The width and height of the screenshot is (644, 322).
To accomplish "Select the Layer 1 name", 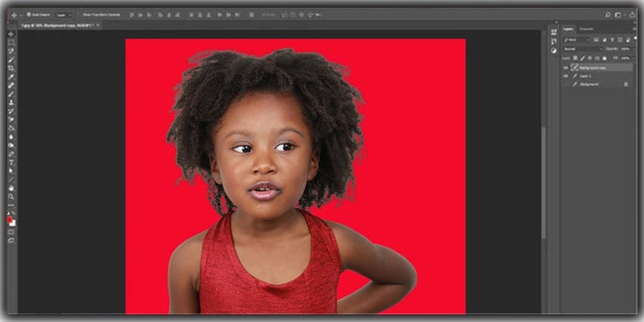I will pyautogui.click(x=586, y=77).
